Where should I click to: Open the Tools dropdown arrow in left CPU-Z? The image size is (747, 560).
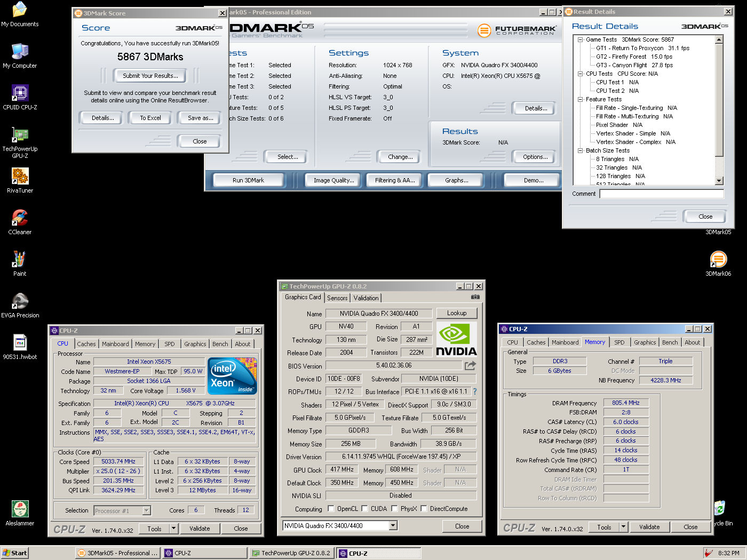click(173, 529)
